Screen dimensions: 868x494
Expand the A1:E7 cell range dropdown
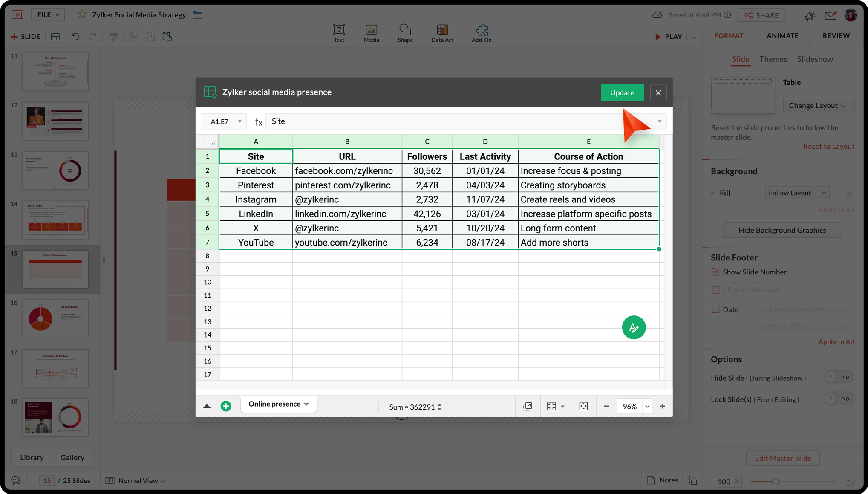[239, 121]
